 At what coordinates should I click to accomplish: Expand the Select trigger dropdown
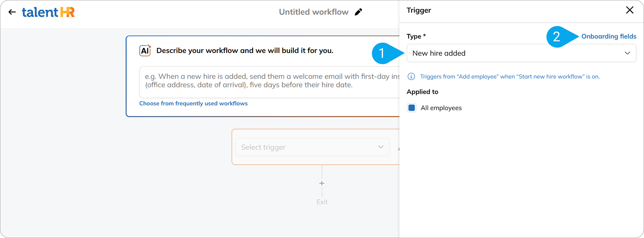[312, 147]
